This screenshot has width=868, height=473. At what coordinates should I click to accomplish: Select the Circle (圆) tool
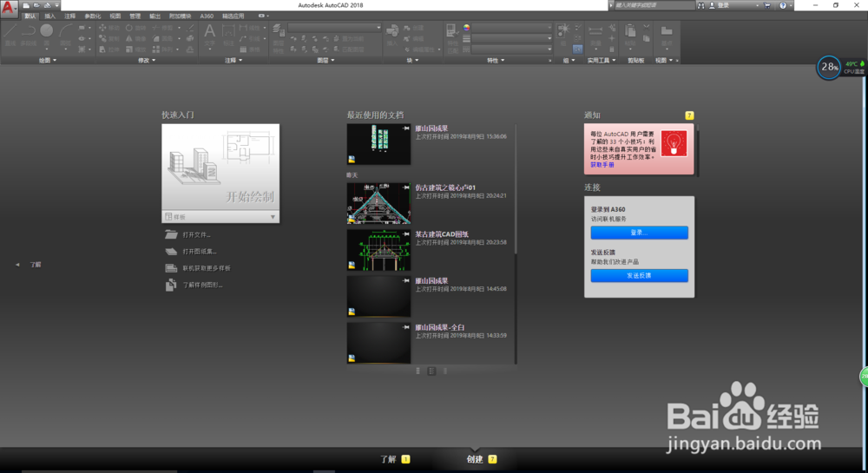coord(47,36)
